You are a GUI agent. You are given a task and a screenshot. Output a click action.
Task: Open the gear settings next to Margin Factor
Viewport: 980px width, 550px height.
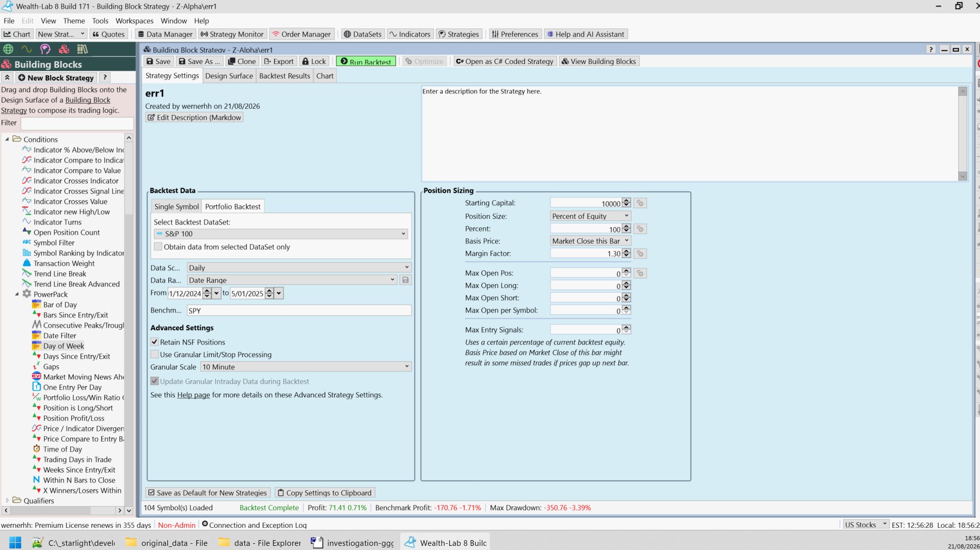(640, 253)
